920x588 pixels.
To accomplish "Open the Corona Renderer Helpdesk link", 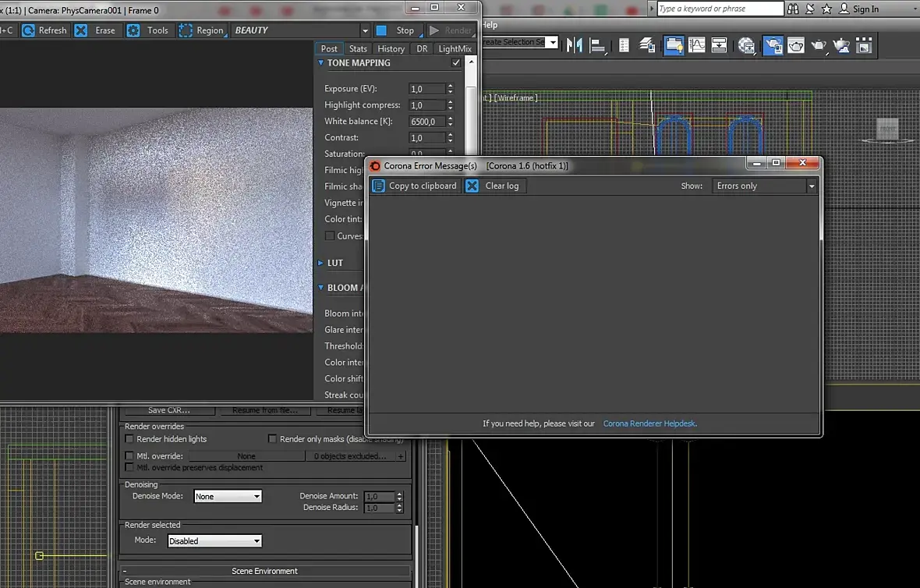I will [649, 423].
